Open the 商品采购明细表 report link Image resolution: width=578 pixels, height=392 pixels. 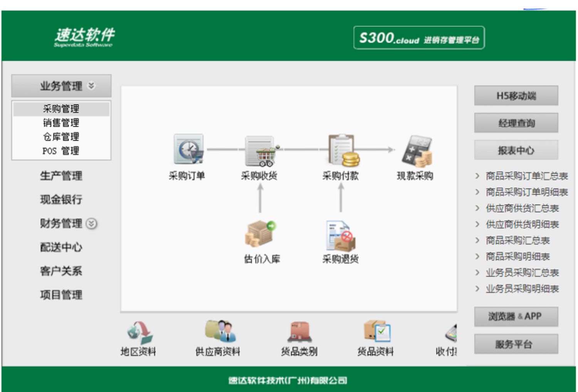518,256
